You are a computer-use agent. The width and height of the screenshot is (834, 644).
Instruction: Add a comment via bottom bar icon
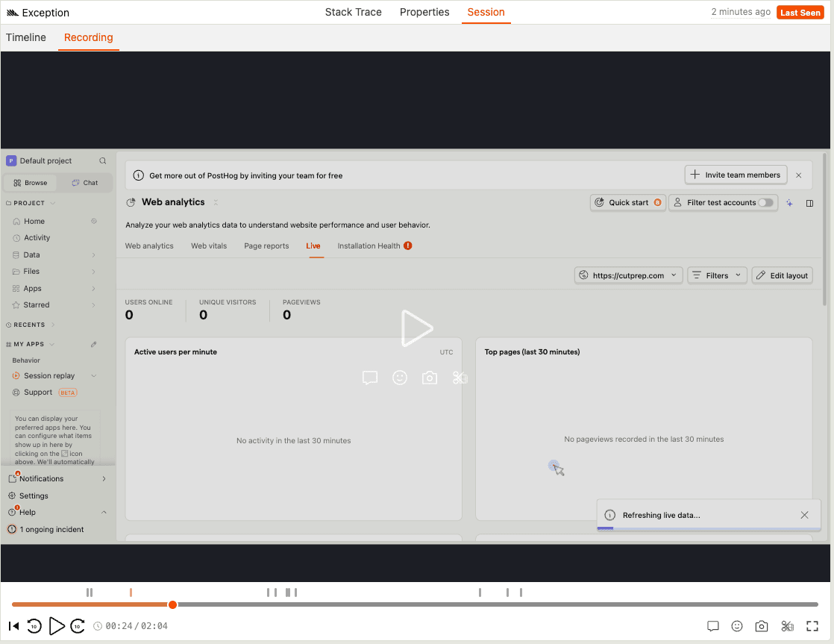(712, 626)
